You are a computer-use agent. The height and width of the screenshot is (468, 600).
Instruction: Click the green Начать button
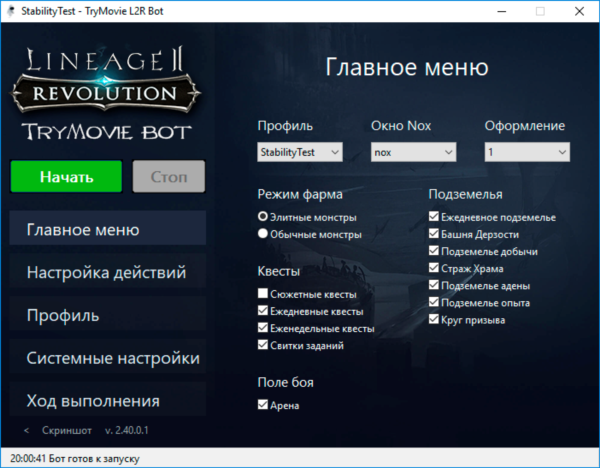point(66,176)
